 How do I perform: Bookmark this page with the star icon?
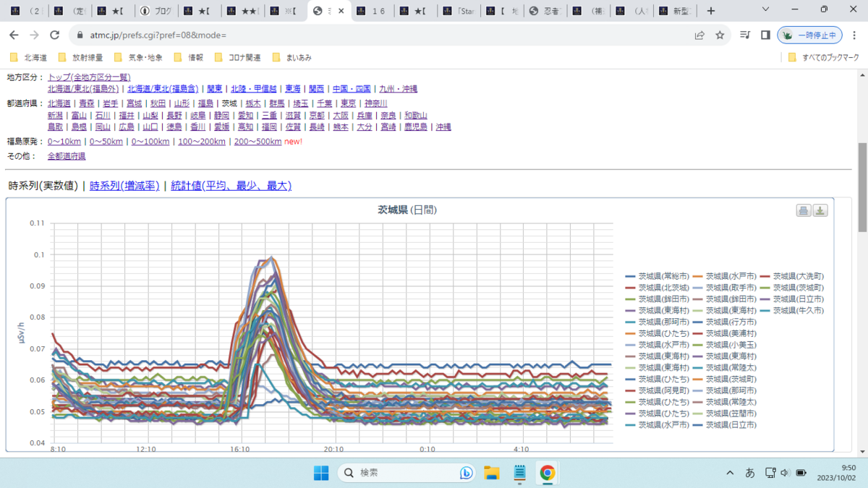pos(720,35)
